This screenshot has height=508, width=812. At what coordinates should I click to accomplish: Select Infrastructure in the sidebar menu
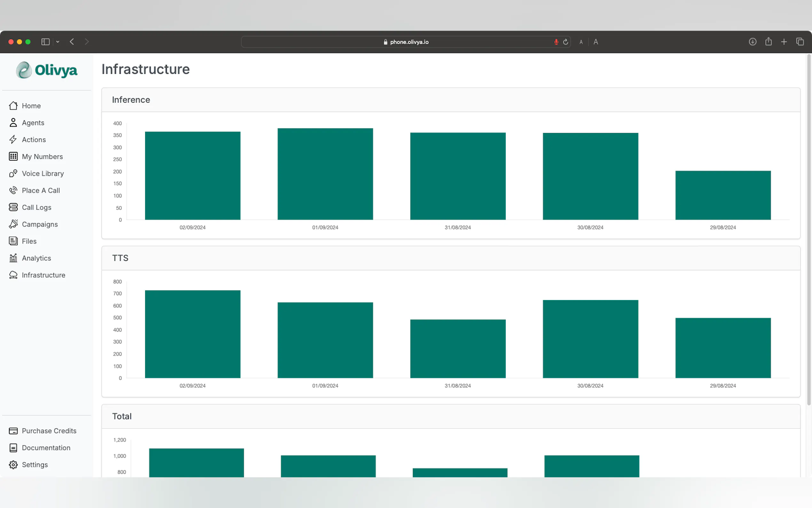pyautogui.click(x=43, y=275)
